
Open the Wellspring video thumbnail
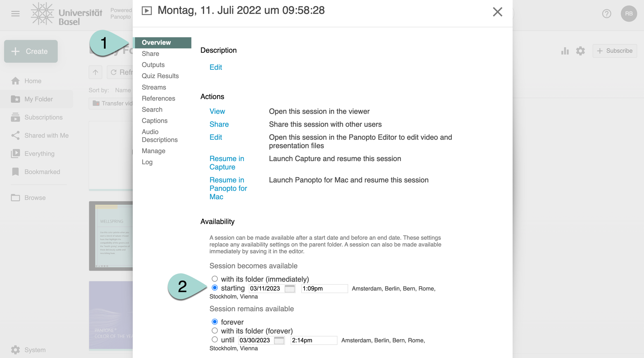pos(111,236)
